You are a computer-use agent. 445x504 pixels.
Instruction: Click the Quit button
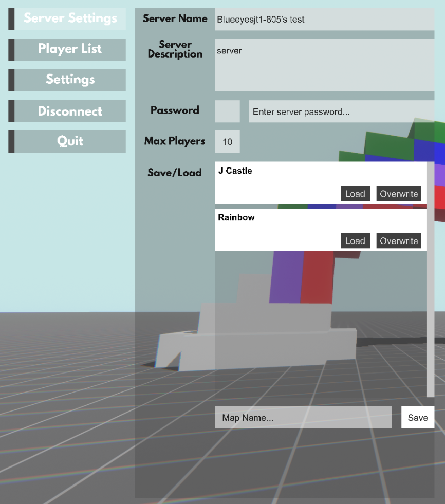[x=67, y=141]
